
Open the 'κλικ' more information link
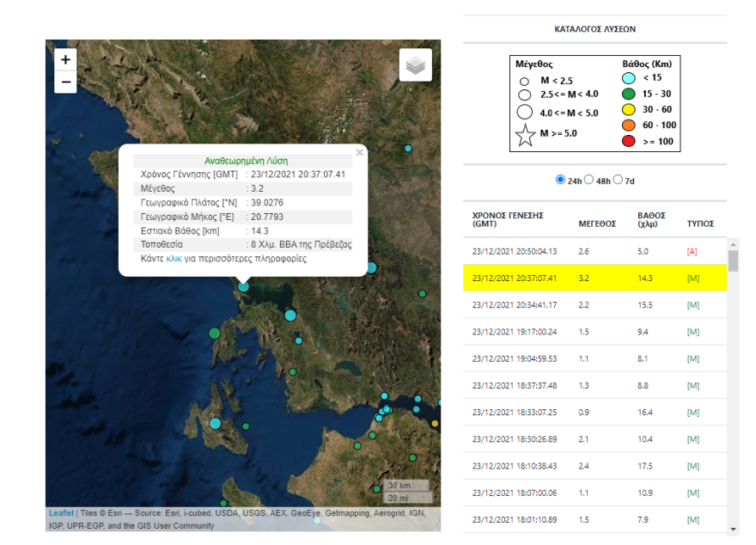click(x=174, y=259)
